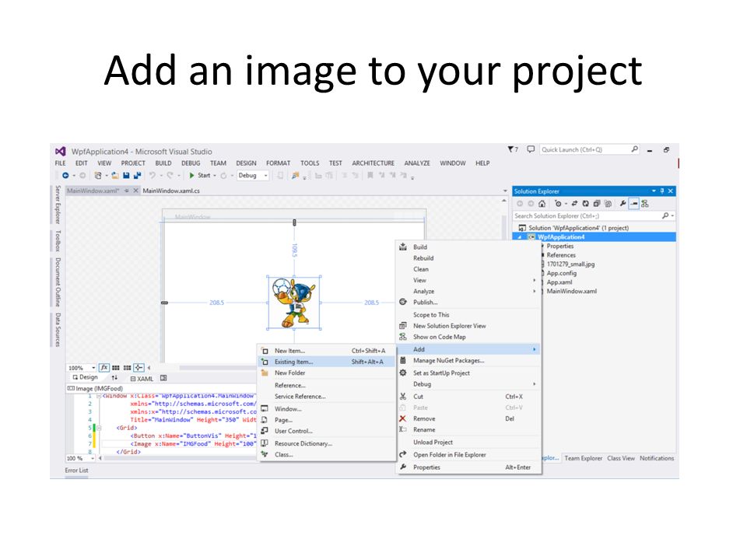Image resolution: width=747 pixels, height=560 pixels.
Task: Click the Save icon in toolbar
Action: coord(126,176)
